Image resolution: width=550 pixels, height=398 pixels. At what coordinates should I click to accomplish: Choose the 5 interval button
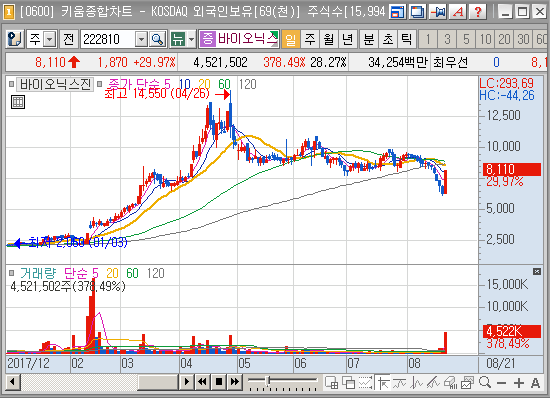(x=466, y=39)
